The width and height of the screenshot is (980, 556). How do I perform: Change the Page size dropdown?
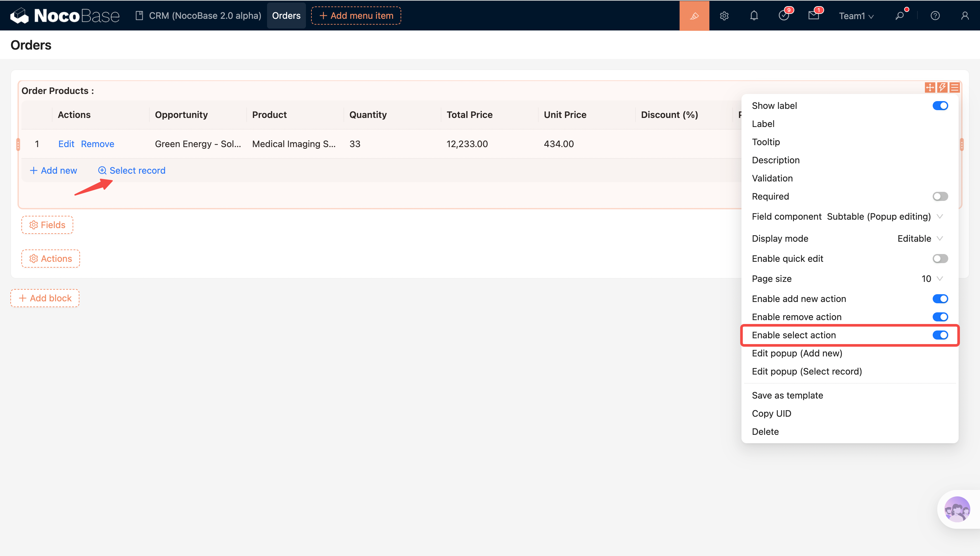click(x=931, y=278)
